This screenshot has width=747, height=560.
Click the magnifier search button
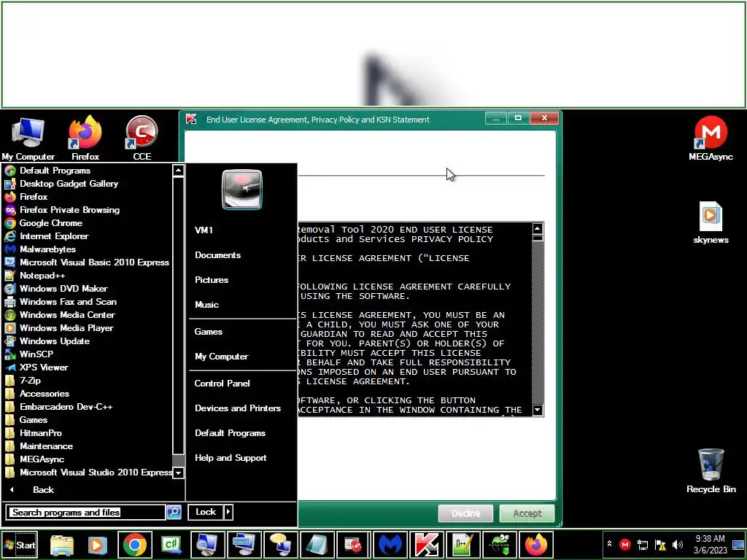(x=174, y=512)
